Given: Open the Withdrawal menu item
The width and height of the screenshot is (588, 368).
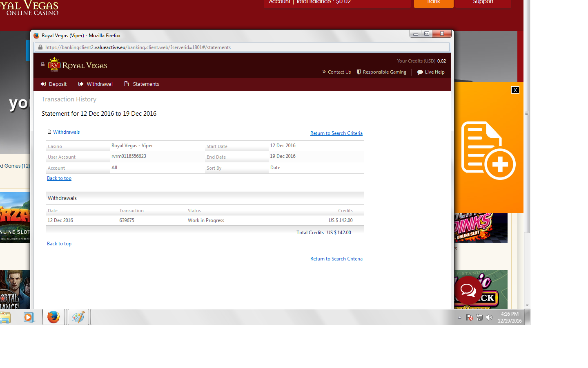Looking at the screenshot, I should click(x=96, y=84).
